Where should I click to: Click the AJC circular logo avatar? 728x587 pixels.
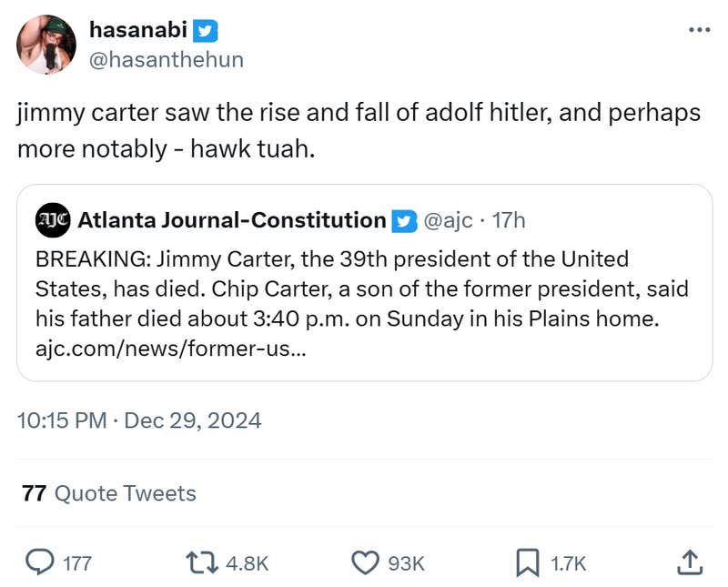click(52, 219)
